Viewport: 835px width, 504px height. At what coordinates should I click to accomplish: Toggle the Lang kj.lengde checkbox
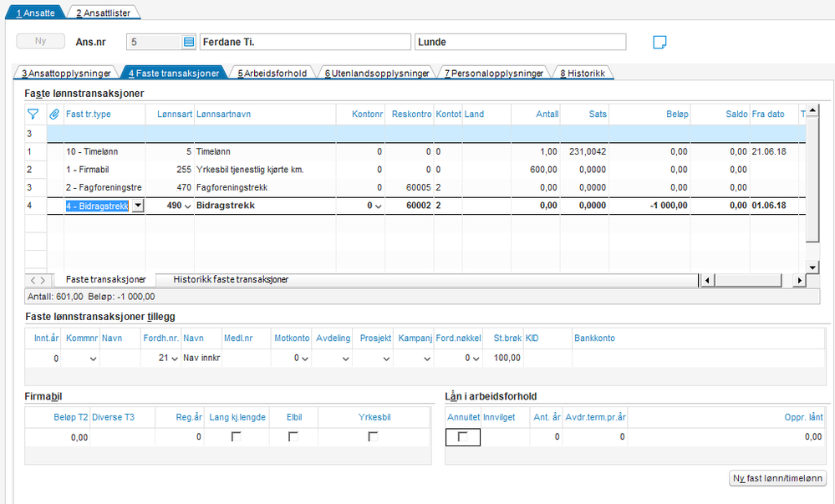tap(236, 437)
